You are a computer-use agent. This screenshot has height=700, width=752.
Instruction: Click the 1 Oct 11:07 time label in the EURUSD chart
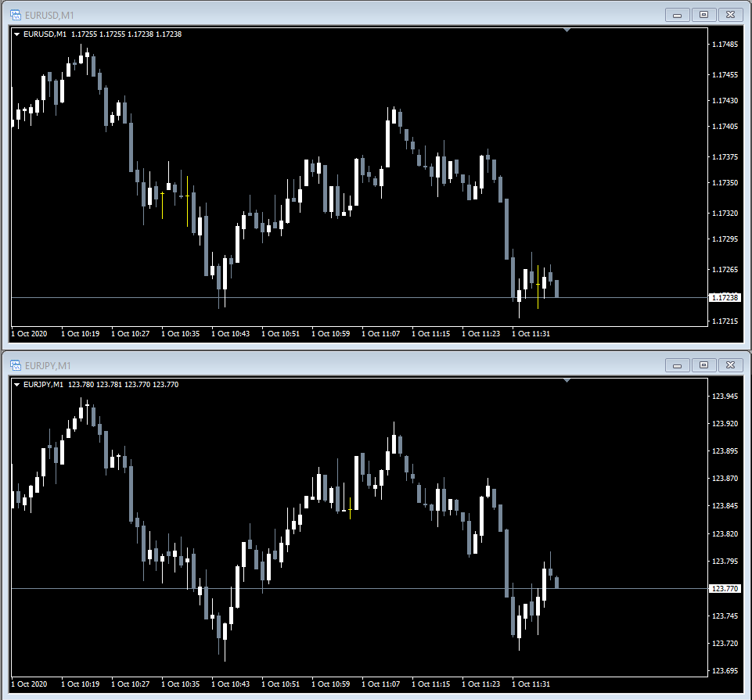(x=381, y=334)
